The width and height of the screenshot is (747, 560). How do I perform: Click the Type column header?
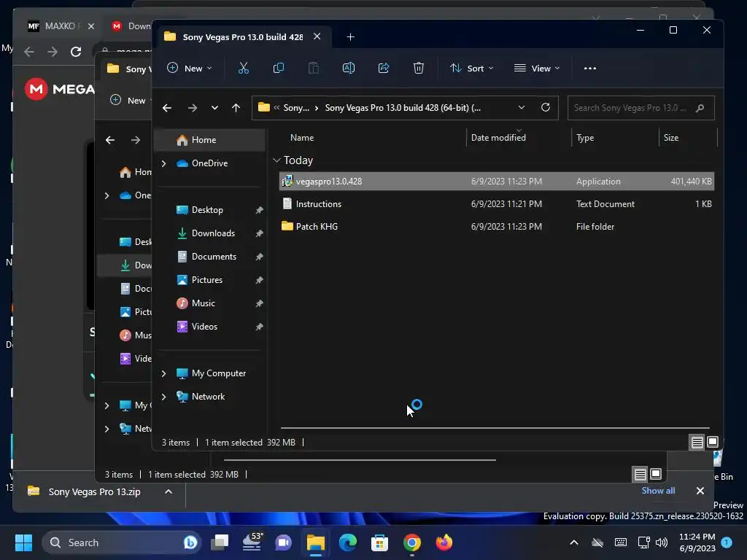[x=585, y=138]
